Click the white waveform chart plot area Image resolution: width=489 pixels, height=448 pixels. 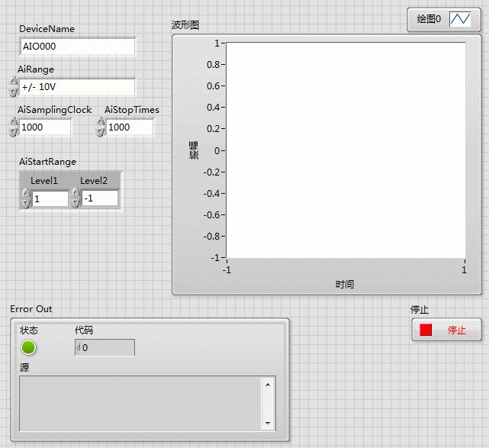click(x=345, y=150)
